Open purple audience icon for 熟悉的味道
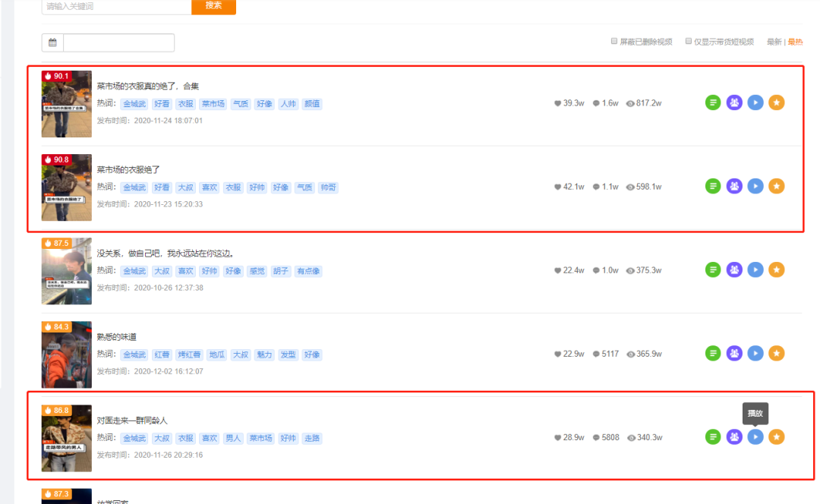The width and height of the screenshot is (820, 504). [x=734, y=354]
